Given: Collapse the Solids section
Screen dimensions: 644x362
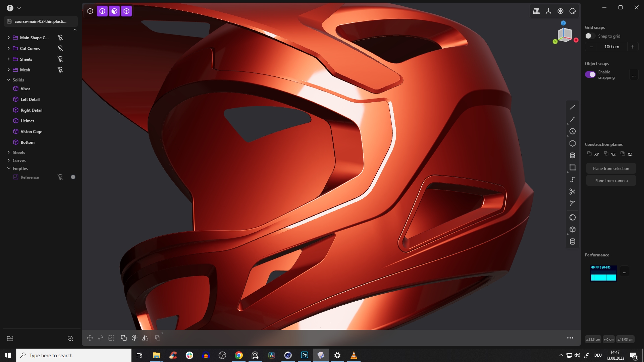Looking at the screenshot, I should 8,80.
